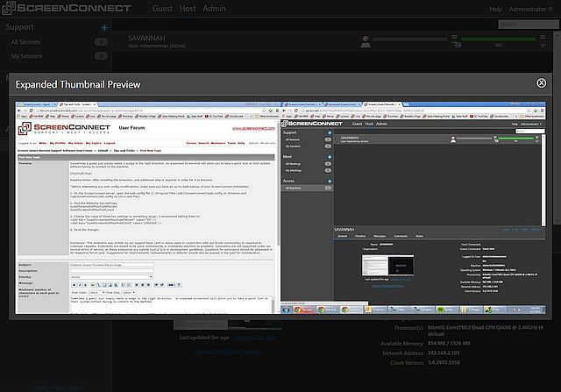Viewport: 561px width, 392px height.
Task: Click the count badge next to All Sessions
Action: [x=101, y=42]
